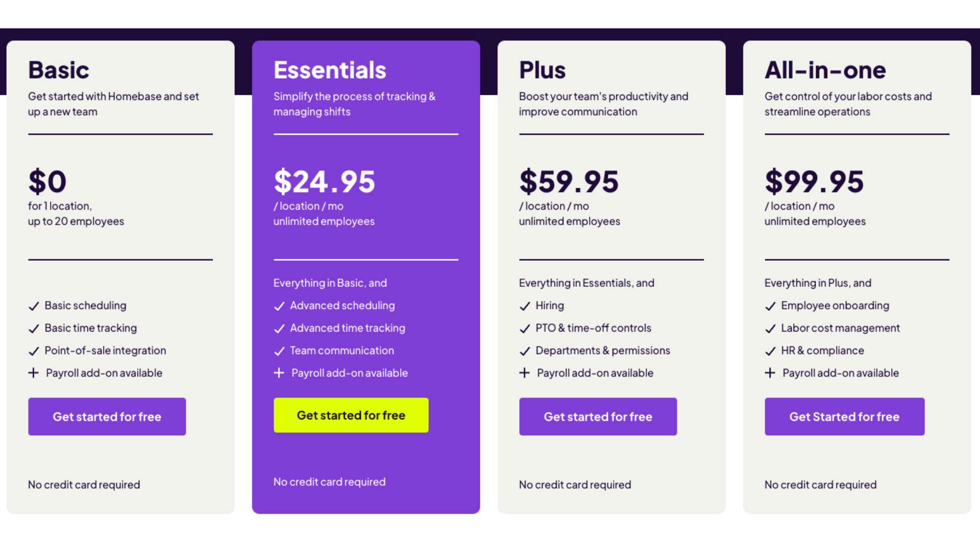Screen dimensions: 980x551
Task: Get started for free on the Plus plan
Action: coord(598,416)
